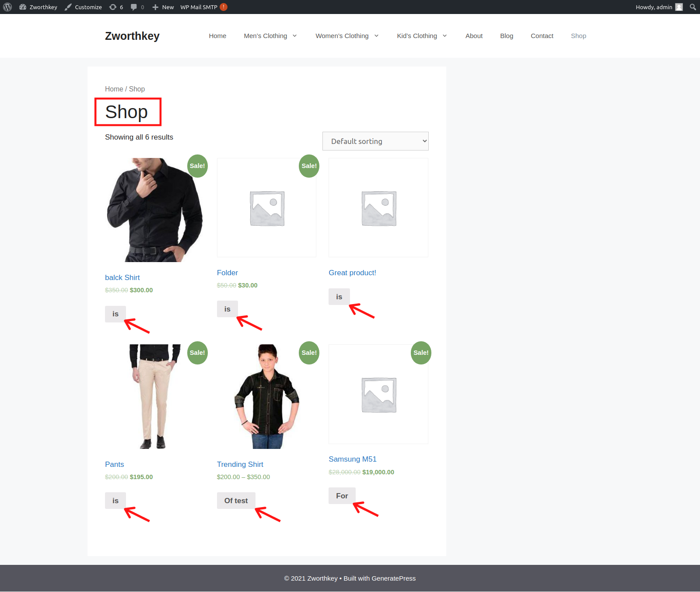Navigate to the About page
This screenshot has width=700, height=592.
tap(474, 36)
